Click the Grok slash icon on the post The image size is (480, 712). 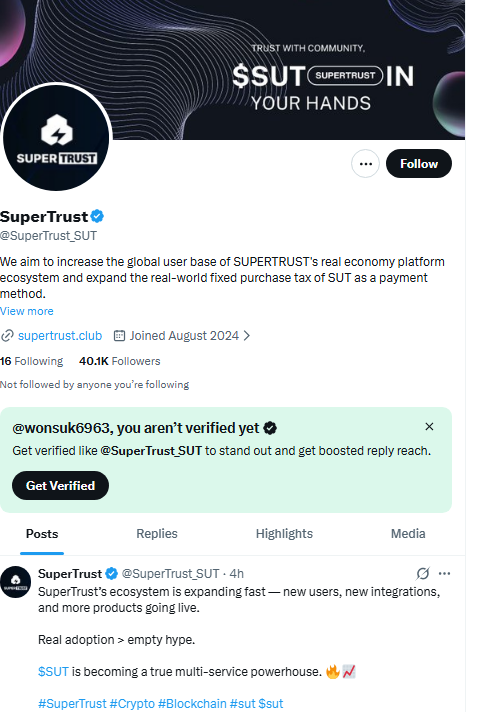(423, 574)
